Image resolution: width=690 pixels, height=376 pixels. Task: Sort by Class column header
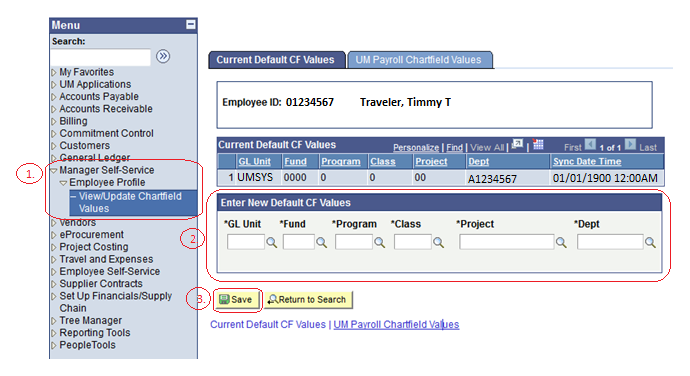[382, 162]
